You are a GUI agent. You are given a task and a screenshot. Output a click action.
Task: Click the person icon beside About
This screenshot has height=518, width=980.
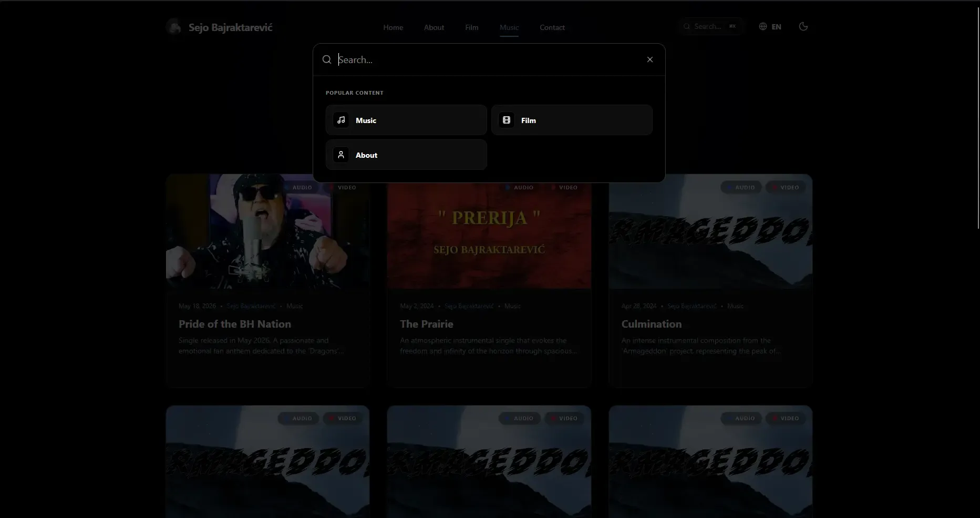341,155
